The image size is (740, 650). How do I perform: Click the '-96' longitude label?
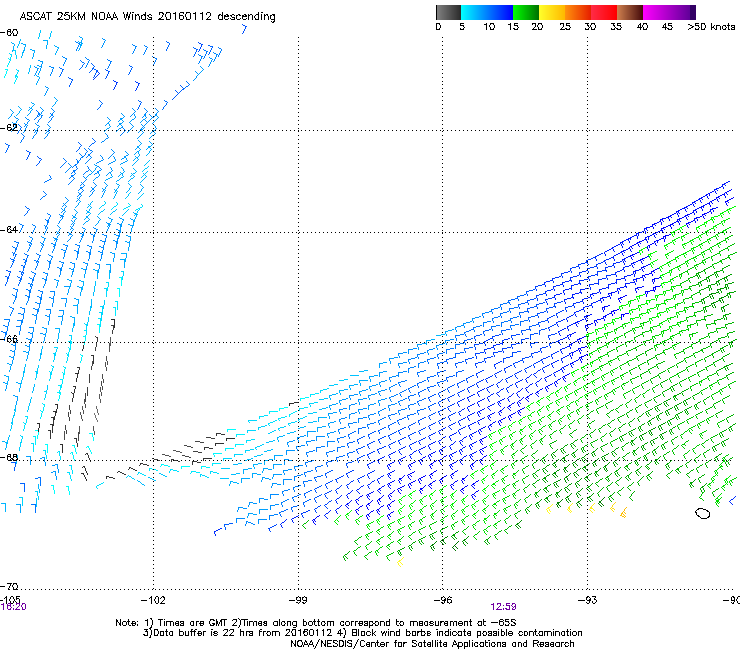click(x=443, y=600)
